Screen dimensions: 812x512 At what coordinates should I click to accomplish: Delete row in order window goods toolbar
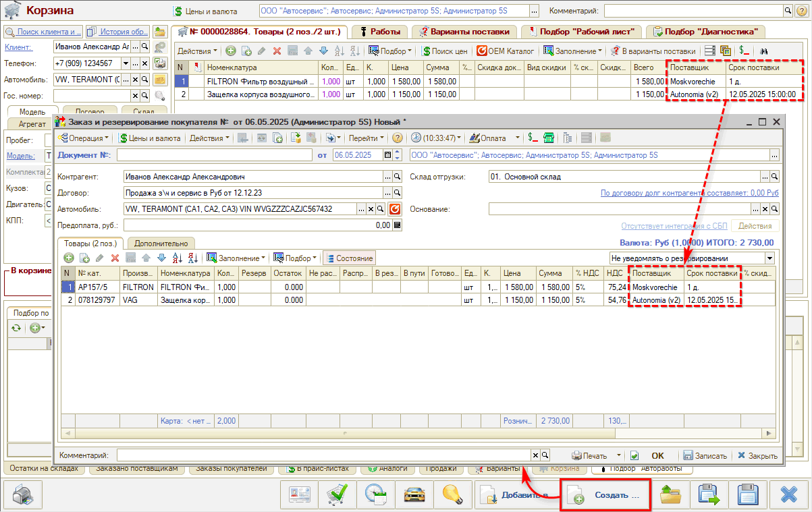[x=115, y=258]
